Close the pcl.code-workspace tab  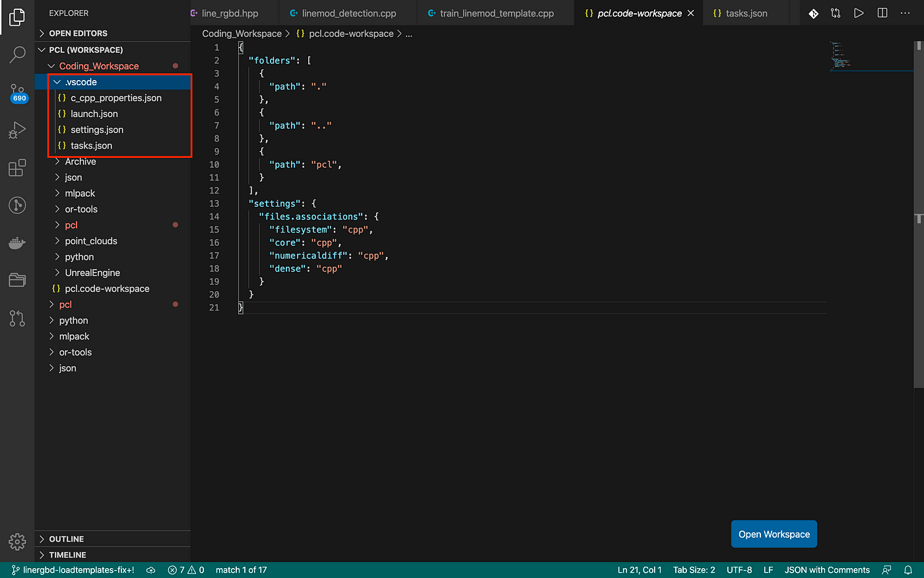(x=691, y=13)
